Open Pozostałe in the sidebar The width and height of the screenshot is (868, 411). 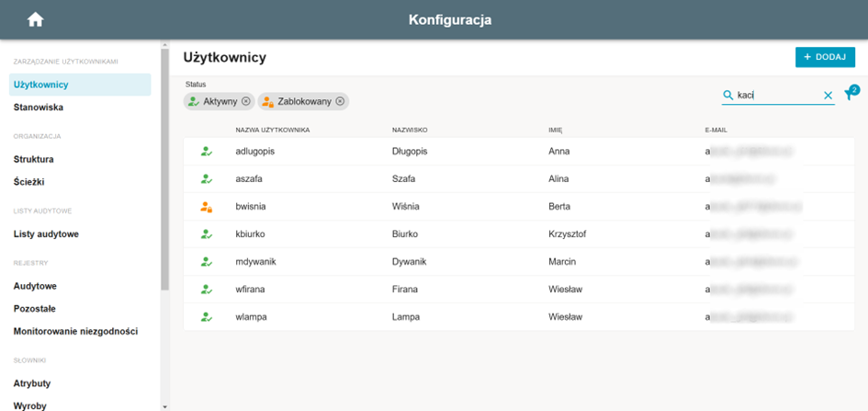35,309
